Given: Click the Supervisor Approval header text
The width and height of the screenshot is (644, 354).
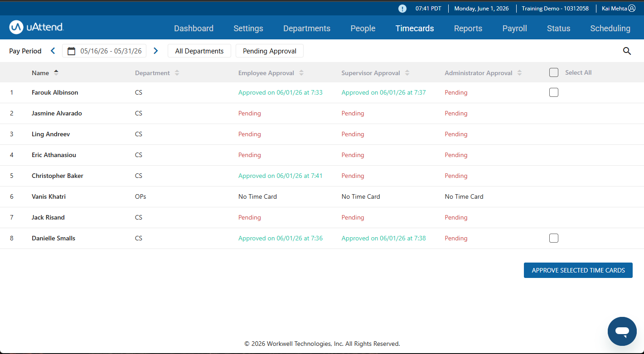Looking at the screenshot, I should pyautogui.click(x=371, y=73).
